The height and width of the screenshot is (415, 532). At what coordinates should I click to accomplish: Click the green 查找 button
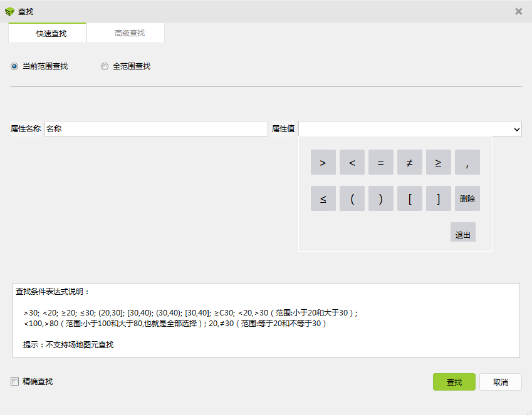[x=454, y=382]
